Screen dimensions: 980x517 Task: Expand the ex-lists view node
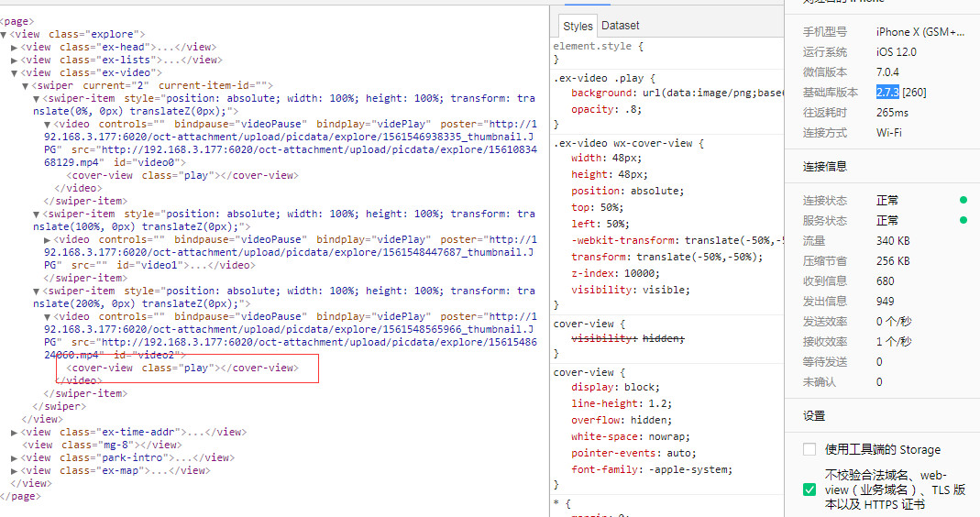(x=15, y=60)
